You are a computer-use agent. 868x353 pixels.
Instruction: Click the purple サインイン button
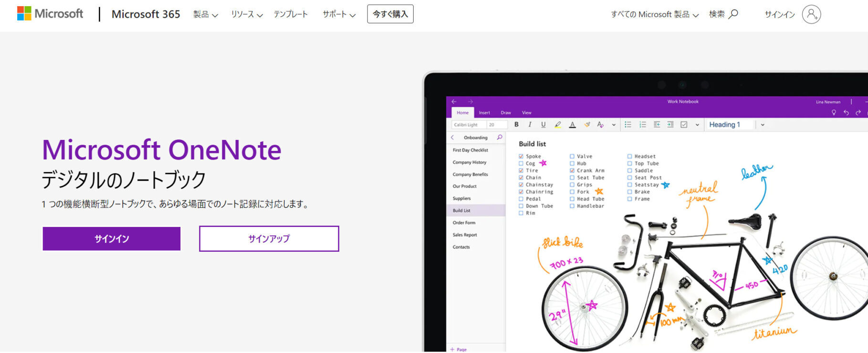pos(112,239)
